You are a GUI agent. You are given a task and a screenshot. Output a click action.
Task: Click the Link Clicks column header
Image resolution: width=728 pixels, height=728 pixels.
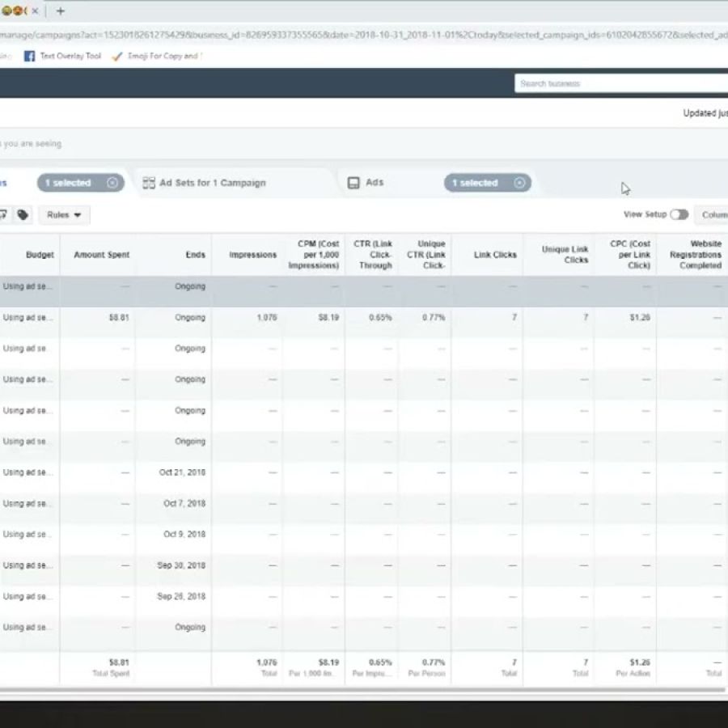pyautogui.click(x=494, y=255)
